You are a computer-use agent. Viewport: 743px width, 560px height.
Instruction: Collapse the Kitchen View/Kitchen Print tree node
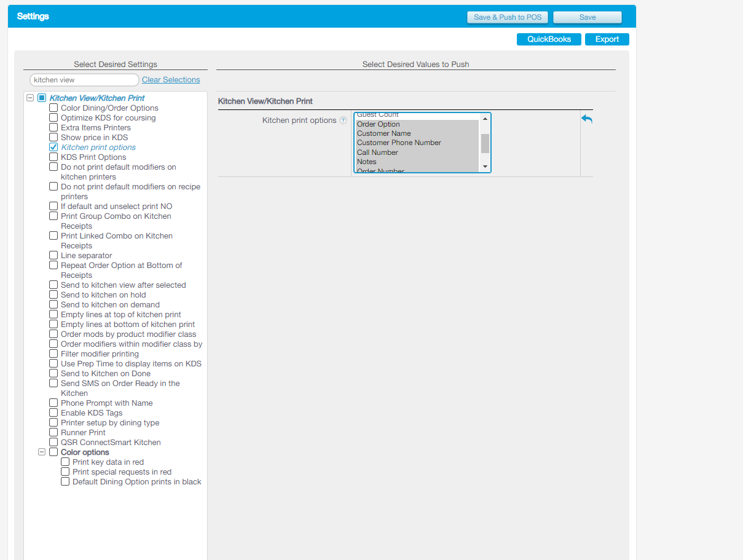point(30,98)
